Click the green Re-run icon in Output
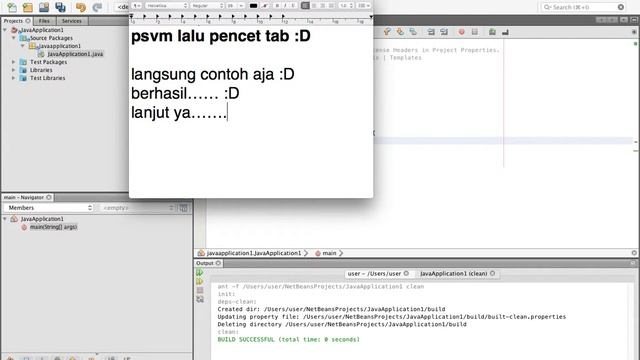 pos(200,273)
